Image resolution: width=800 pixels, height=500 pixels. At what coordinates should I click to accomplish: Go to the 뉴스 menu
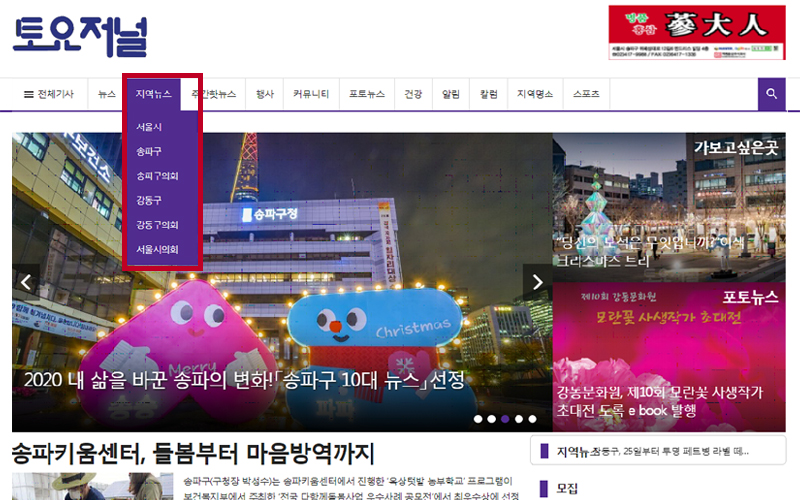(107, 94)
